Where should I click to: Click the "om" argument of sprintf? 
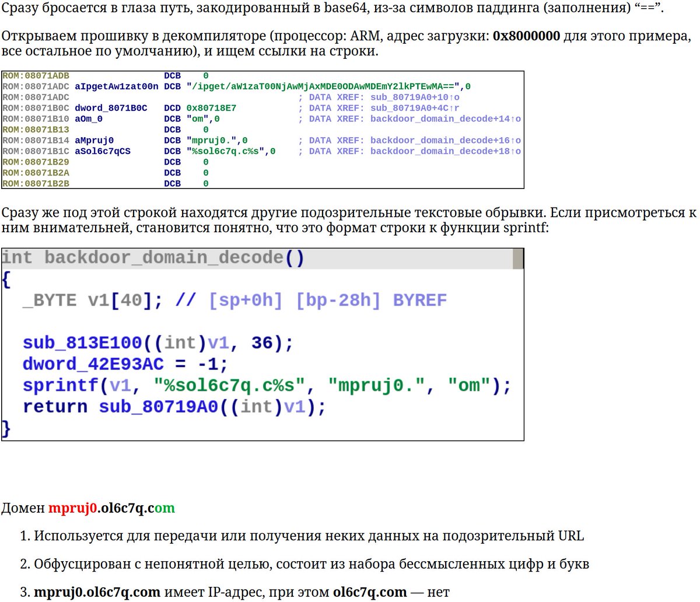coord(469,386)
